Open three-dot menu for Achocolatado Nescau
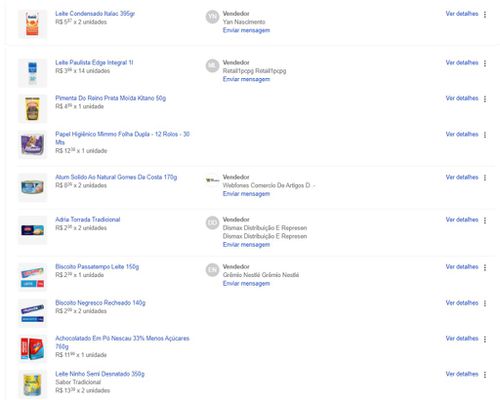 (x=485, y=339)
